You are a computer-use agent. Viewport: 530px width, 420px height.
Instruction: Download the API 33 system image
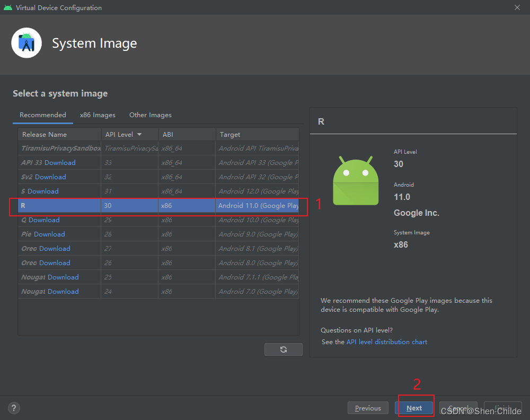point(60,163)
